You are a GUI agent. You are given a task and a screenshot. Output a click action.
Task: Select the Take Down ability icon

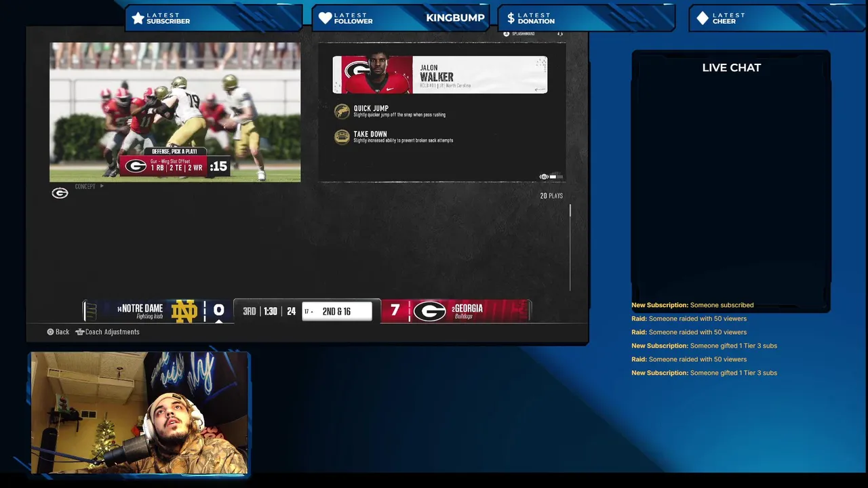(342, 137)
